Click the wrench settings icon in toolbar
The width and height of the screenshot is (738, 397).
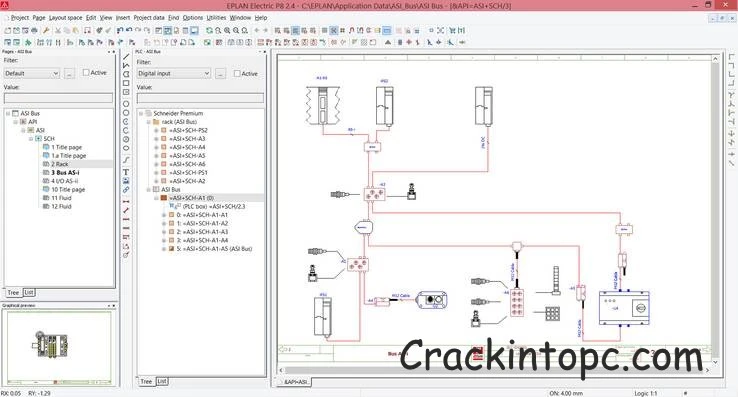(46, 31)
